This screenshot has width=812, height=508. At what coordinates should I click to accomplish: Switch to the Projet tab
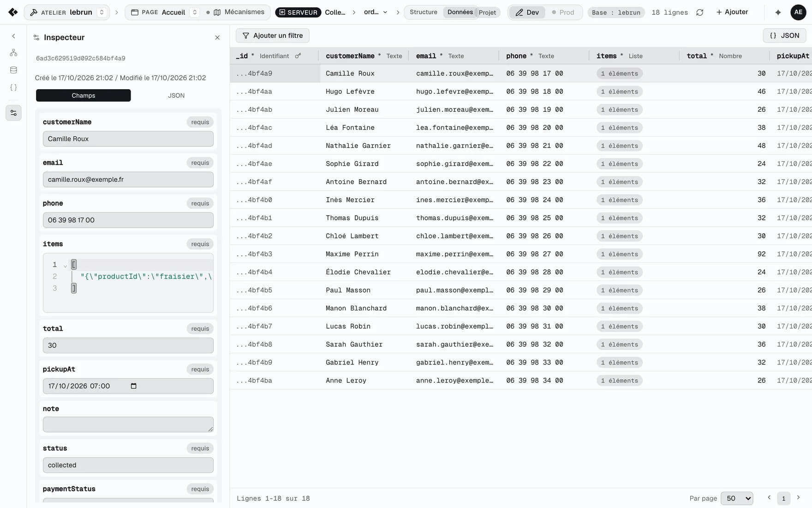click(487, 12)
